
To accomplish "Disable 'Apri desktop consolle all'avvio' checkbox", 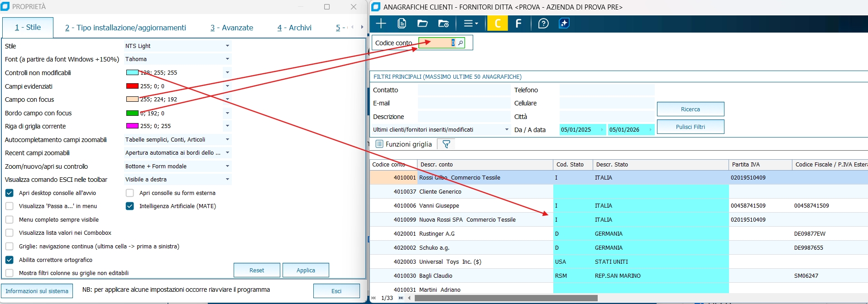I will click(10, 193).
